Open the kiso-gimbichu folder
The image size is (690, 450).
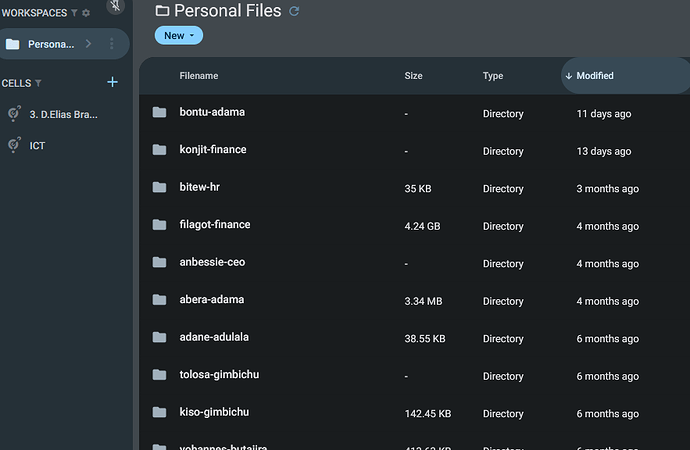tap(214, 412)
